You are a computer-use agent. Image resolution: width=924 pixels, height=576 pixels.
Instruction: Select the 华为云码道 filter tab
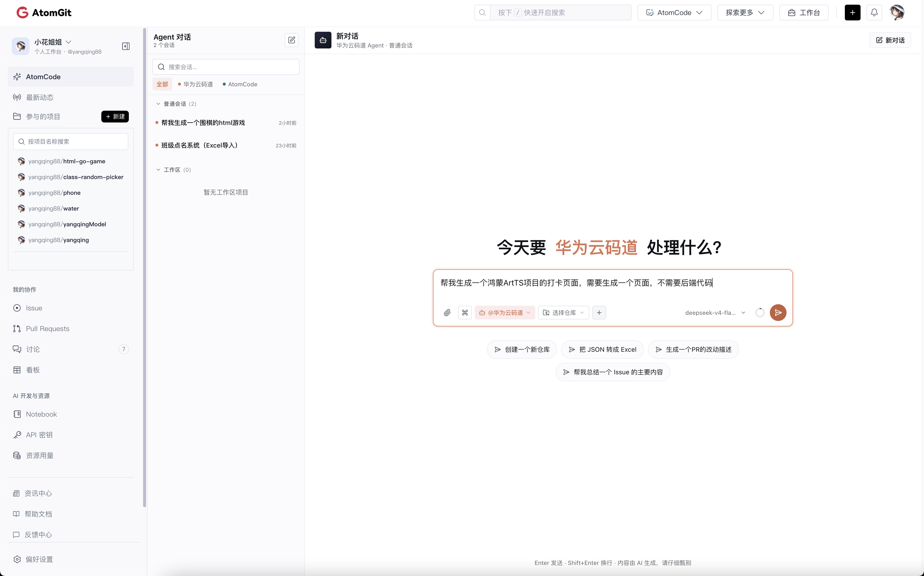point(195,84)
